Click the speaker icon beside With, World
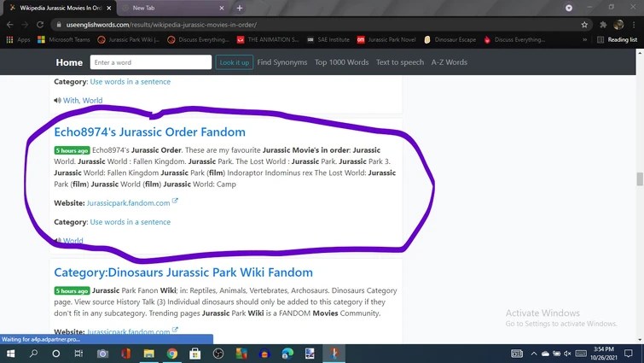The width and height of the screenshot is (644, 363). click(x=57, y=100)
